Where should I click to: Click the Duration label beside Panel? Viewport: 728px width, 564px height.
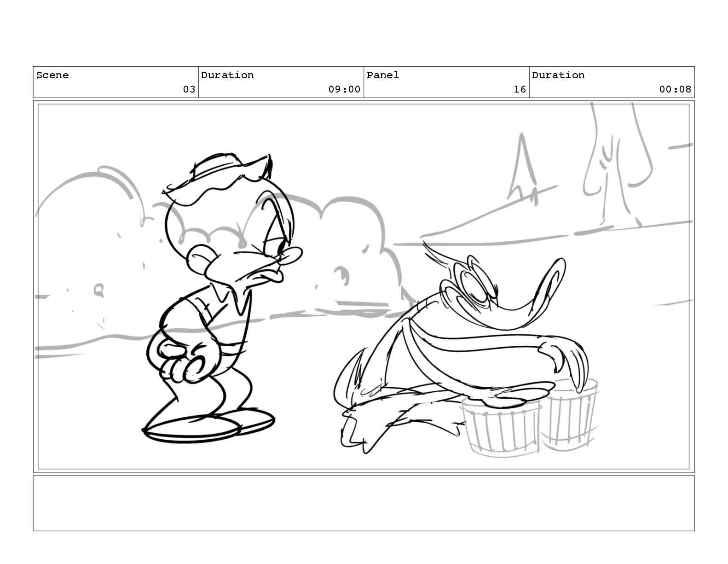[x=558, y=75]
